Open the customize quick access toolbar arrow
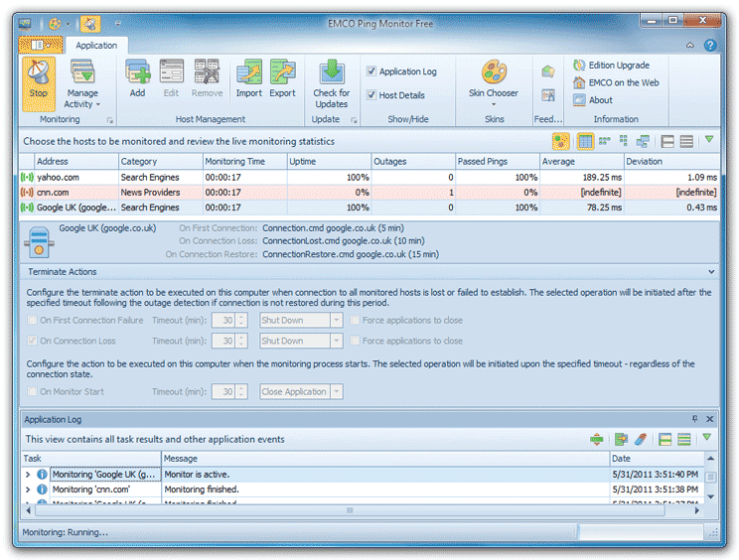This screenshot has width=739, height=560. [118, 23]
